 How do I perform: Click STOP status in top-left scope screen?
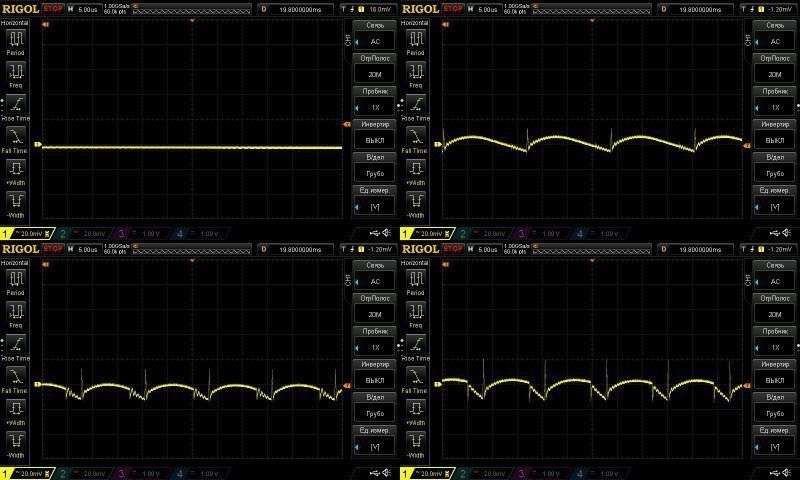[x=53, y=9]
